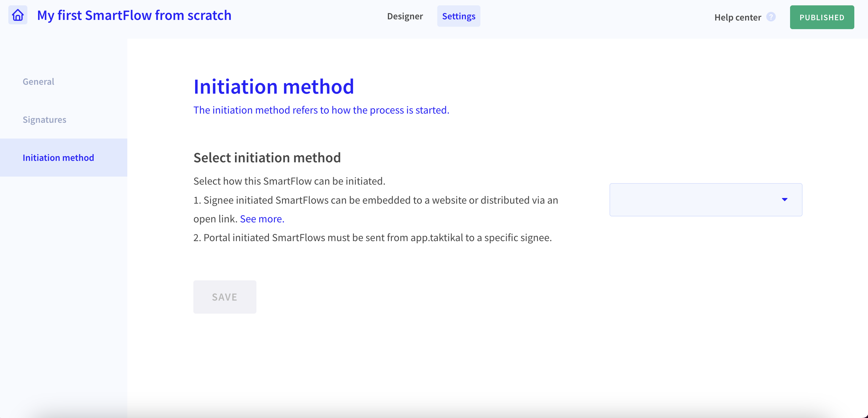Expand the initiation method dropdown arrow

tap(784, 200)
